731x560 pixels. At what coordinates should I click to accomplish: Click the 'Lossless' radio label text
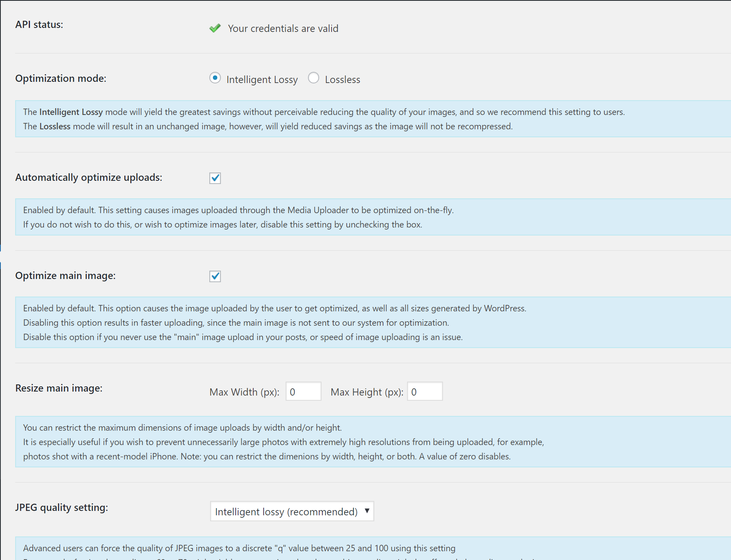click(342, 79)
